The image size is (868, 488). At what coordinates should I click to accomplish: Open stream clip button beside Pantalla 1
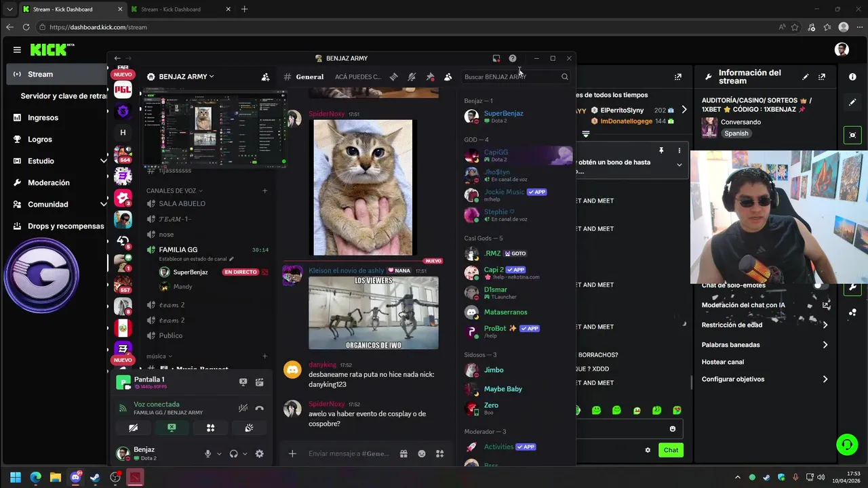(259, 382)
